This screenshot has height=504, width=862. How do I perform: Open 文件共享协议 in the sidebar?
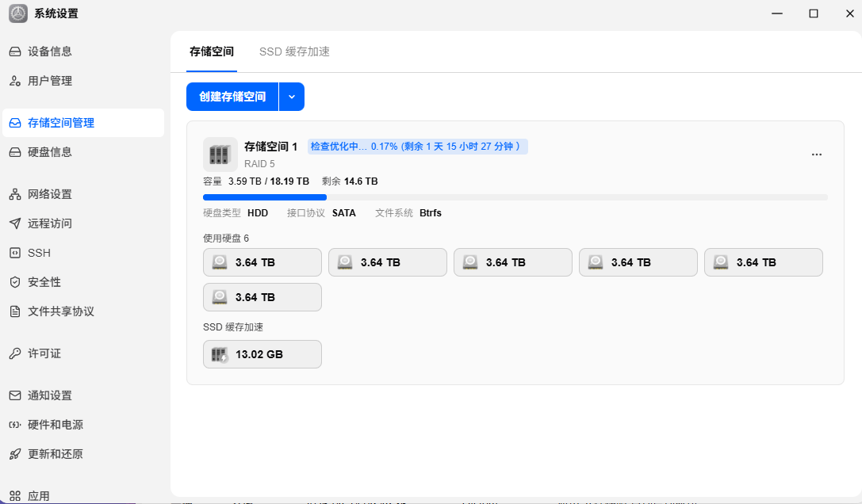click(x=83, y=311)
